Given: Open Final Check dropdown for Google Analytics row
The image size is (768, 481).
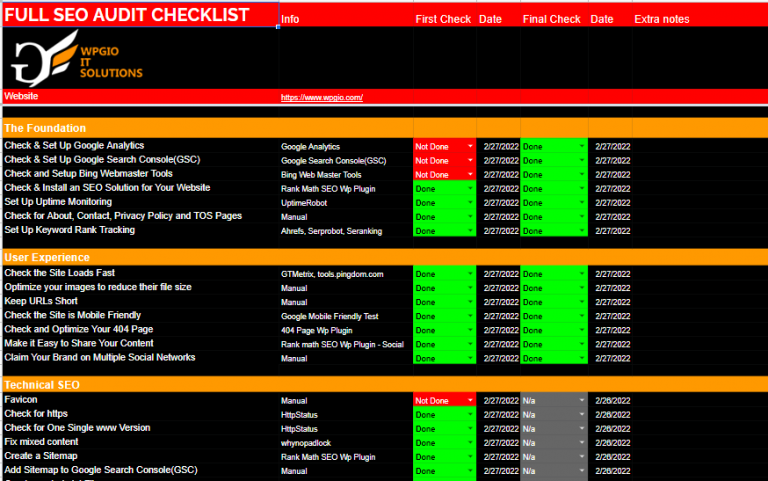Looking at the screenshot, I should coord(582,146).
